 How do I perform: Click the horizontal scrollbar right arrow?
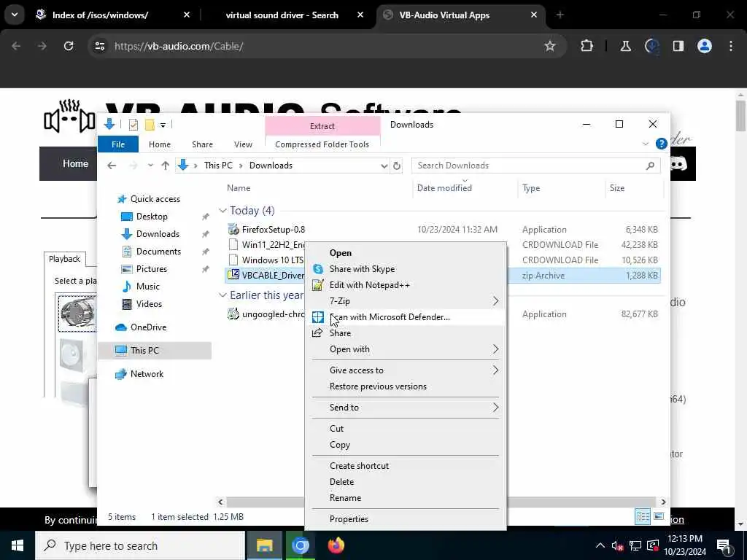pos(662,502)
